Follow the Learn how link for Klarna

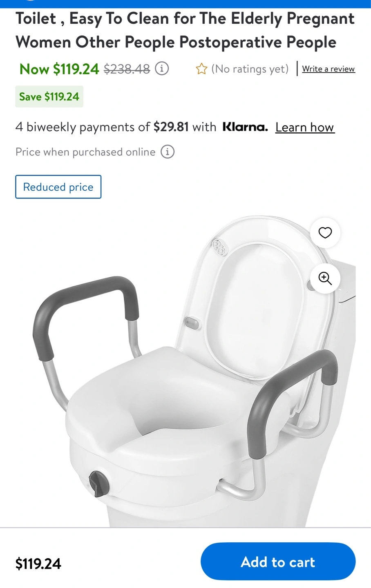tap(305, 127)
